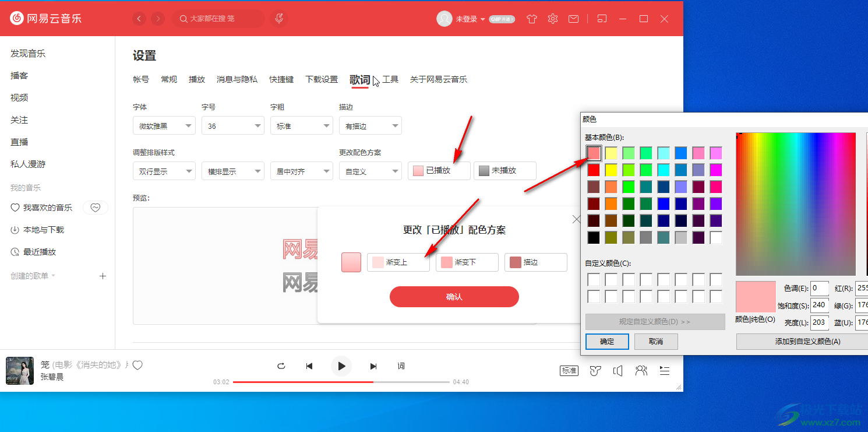Switch to mini mode icon

(602, 19)
